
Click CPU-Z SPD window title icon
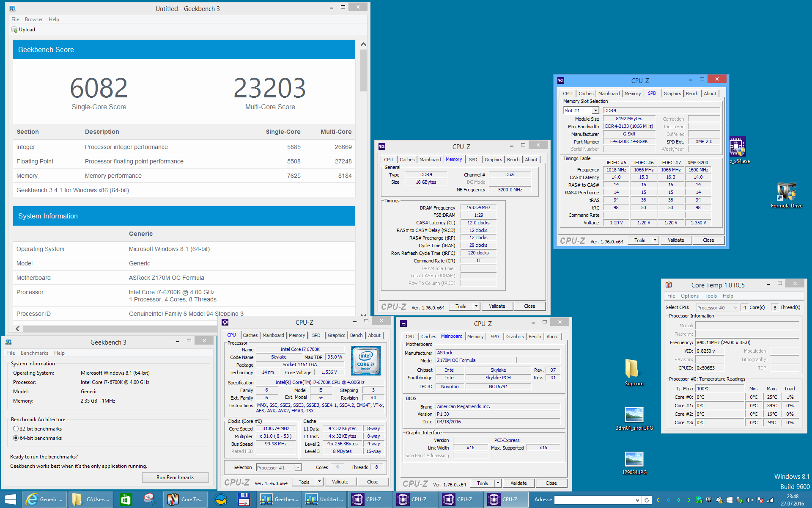(561, 80)
